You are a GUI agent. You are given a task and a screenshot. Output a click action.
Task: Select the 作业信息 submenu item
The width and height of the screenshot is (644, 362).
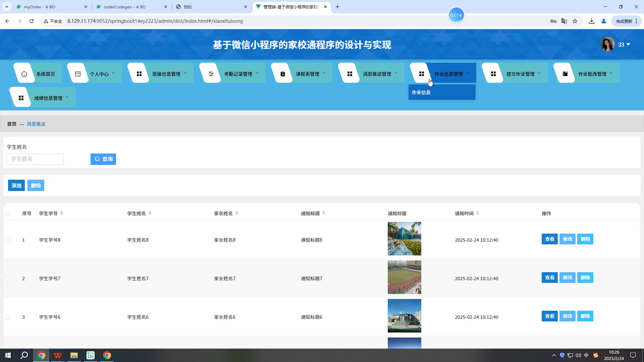coord(421,93)
